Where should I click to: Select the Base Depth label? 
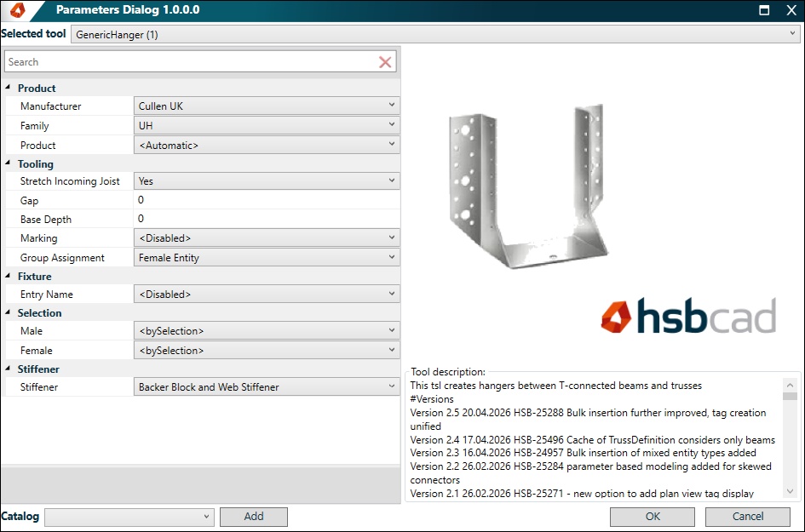tap(46, 220)
